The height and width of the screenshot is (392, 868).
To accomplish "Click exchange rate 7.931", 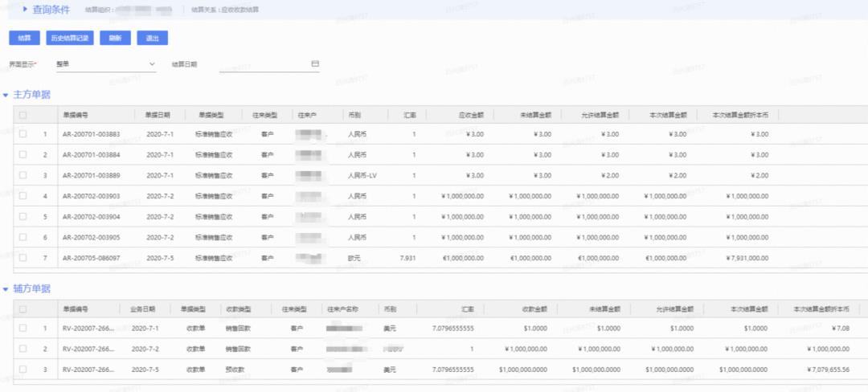I will (x=407, y=258).
